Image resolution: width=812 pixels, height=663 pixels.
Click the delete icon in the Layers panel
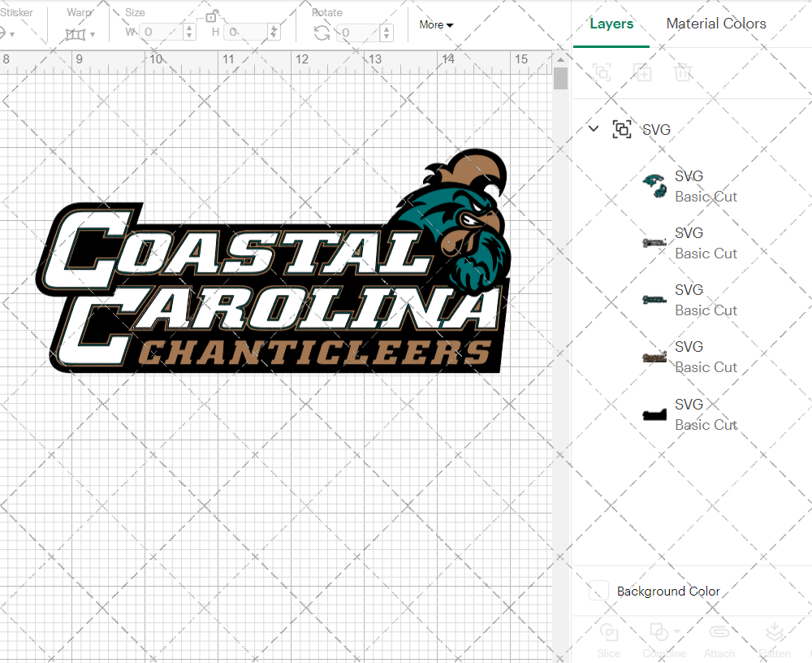coord(683,72)
